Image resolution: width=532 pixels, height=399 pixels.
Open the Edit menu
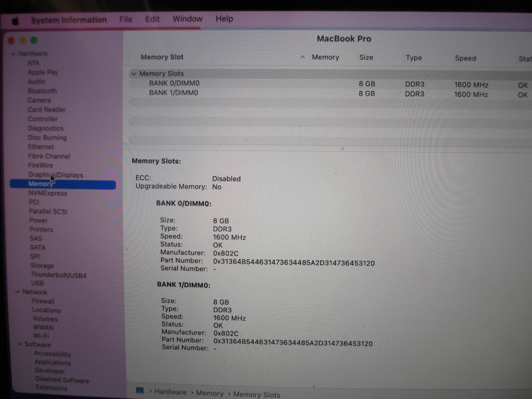[x=152, y=19]
